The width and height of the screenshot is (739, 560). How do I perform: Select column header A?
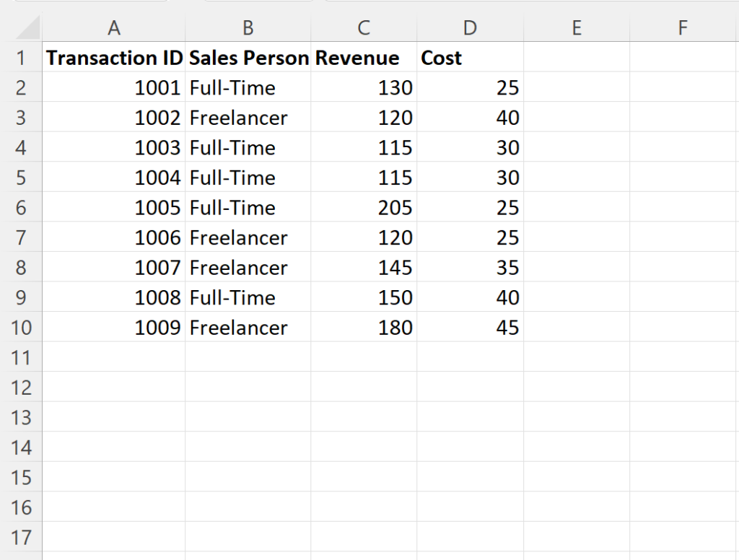114,27
